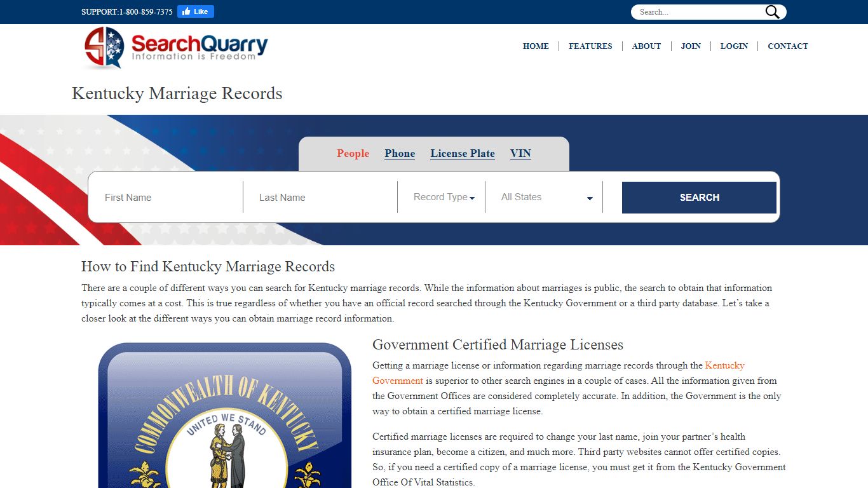The height and width of the screenshot is (488, 868).
Task: Switch to the Phone search tab
Action: (x=400, y=153)
